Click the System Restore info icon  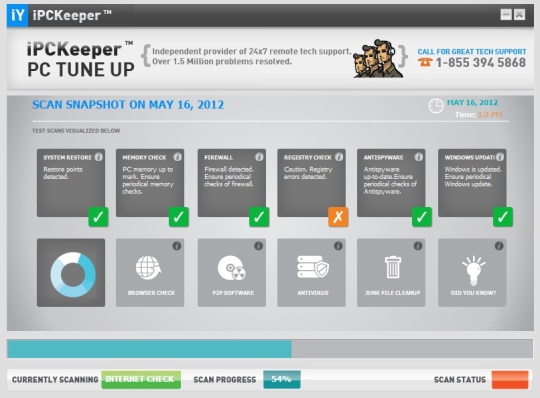click(98, 157)
